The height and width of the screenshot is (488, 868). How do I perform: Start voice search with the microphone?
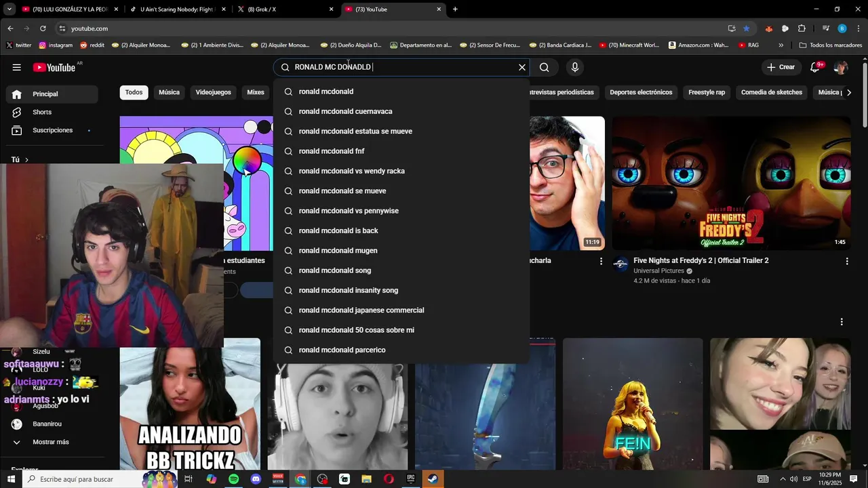coord(575,67)
